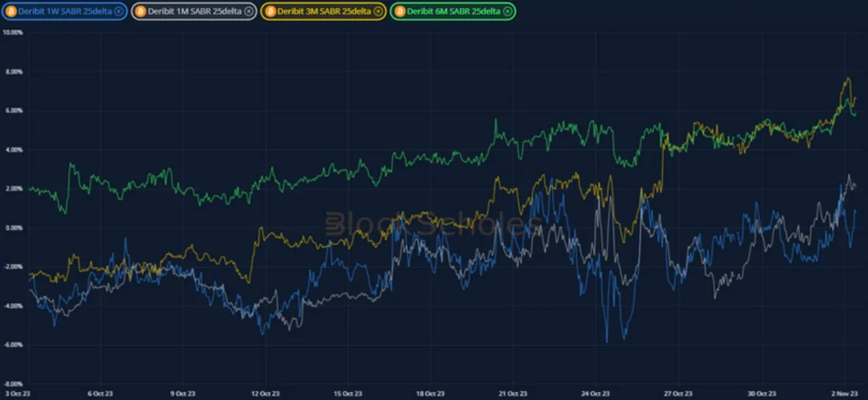The width and height of the screenshot is (868, 400).
Task: Click the 30 Oct 23 date label
Action: (x=761, y=394)
